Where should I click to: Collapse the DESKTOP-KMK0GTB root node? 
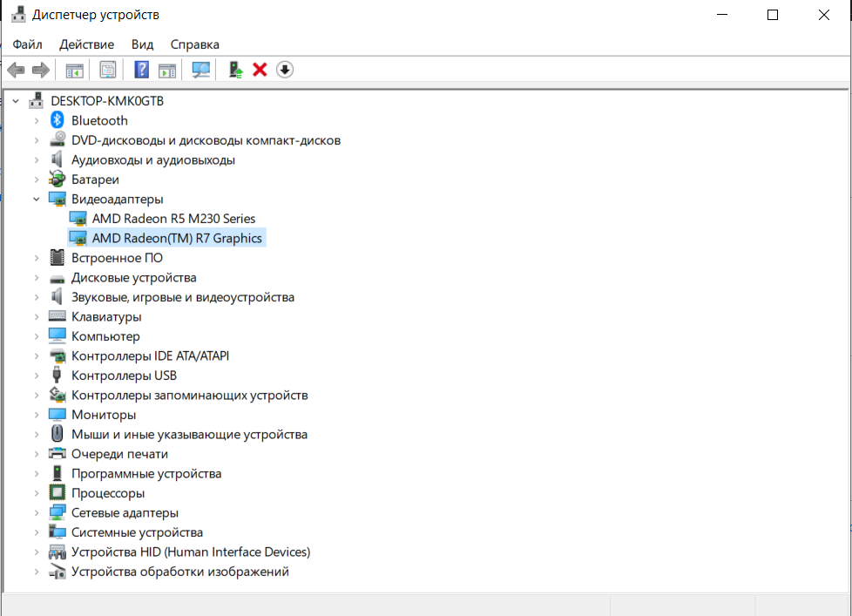pyautogui.click(x=16, y=101)
